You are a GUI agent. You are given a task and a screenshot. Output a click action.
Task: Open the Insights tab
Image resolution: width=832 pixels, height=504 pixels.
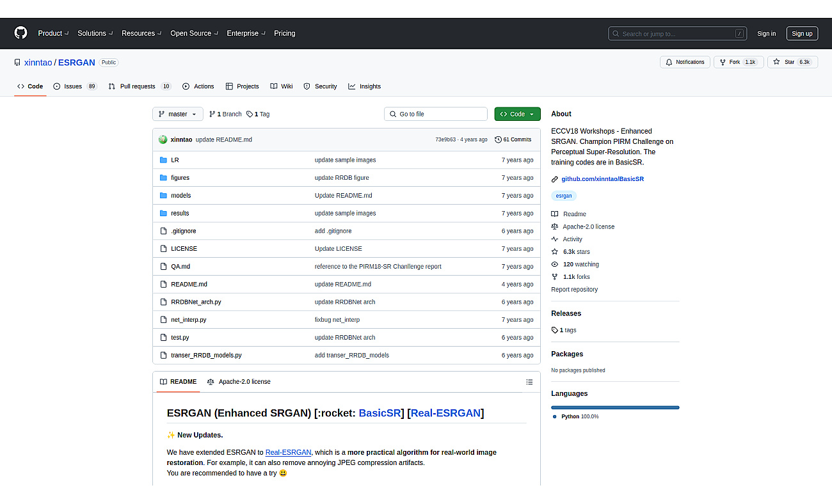pos(364,86)
